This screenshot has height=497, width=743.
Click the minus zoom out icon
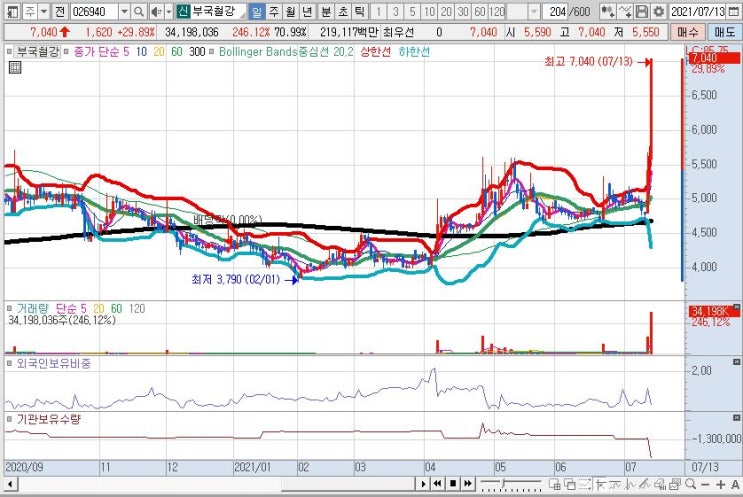pos(705,484)
